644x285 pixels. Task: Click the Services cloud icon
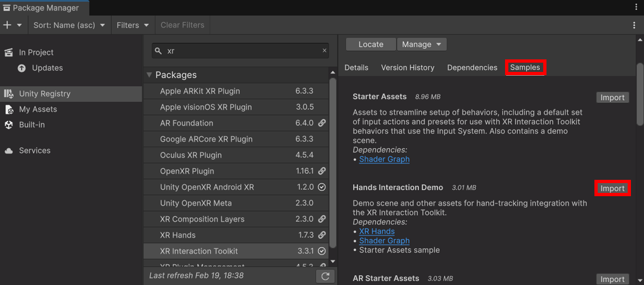pos(9,151)
